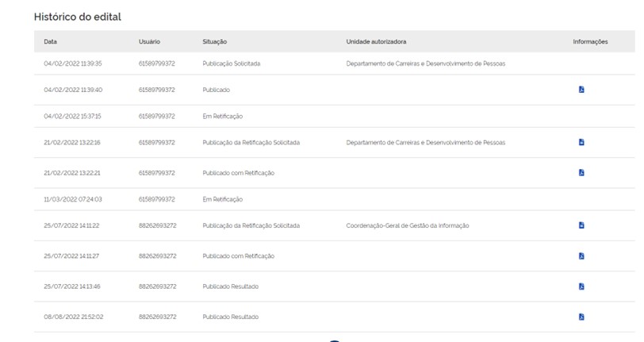The image size is (644, 342).
Task: Open PDF icon in 25/07/2022 14:13:46 row
Action: (x=581, y=286)
